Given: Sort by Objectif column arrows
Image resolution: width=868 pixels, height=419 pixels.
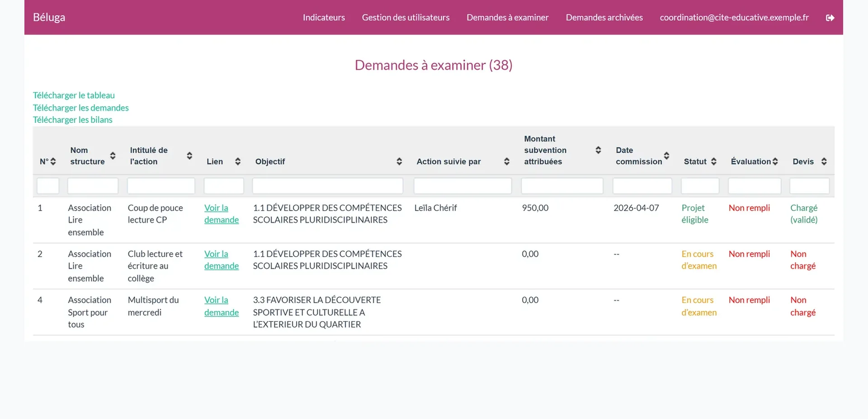Looking at the screenshot, I should (399, 161).
